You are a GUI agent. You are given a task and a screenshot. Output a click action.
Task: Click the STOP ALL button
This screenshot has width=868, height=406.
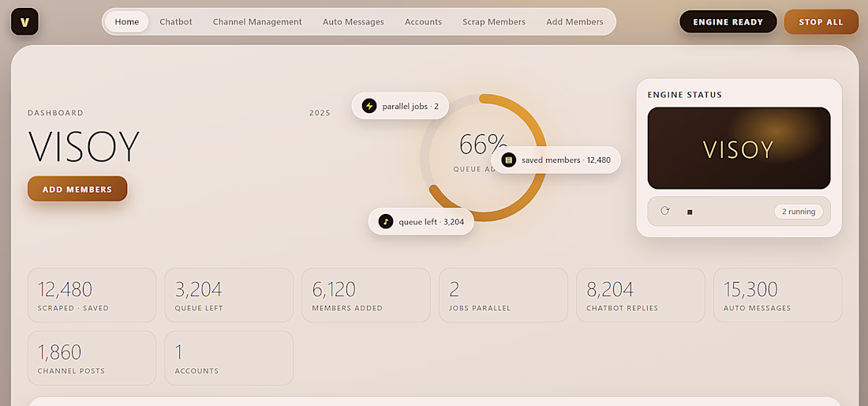point(821,21)
